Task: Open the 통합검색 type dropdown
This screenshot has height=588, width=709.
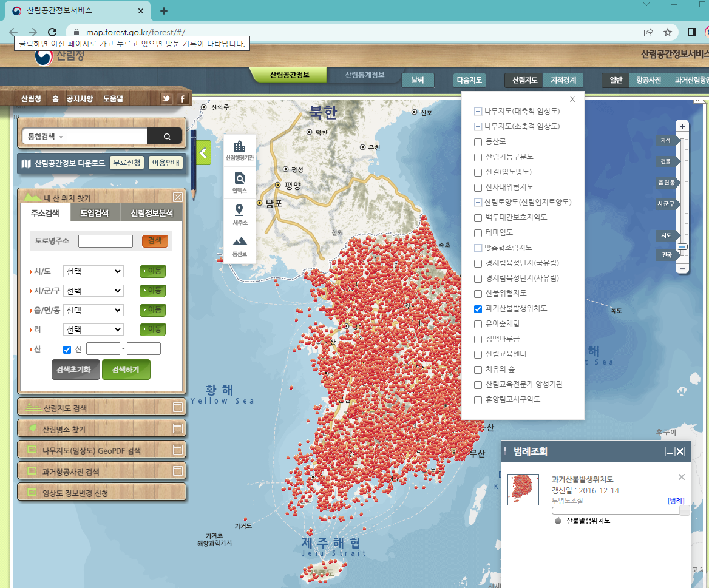Action: point(46,137)
